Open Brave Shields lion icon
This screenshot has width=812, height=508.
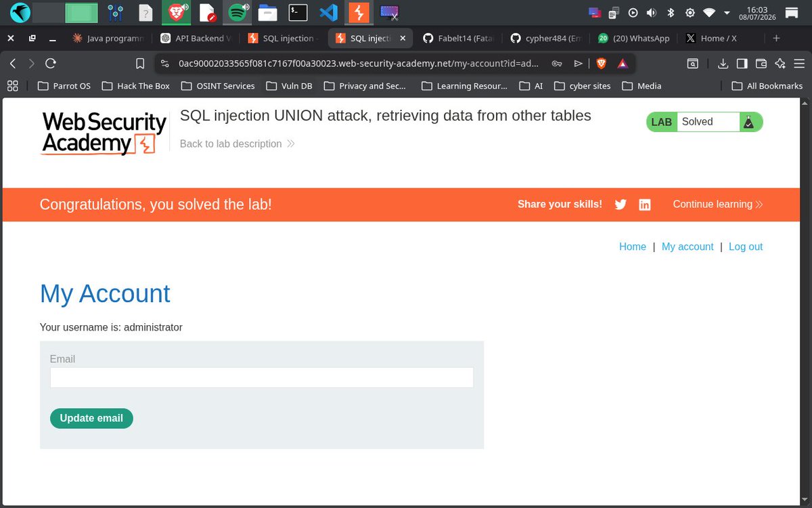(x=602, y=64)
